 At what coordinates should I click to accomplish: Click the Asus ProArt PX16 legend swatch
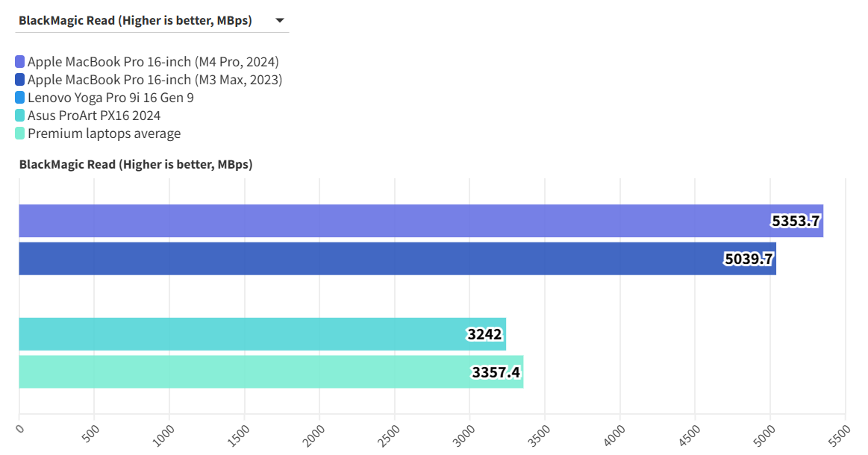click(19, 116)
